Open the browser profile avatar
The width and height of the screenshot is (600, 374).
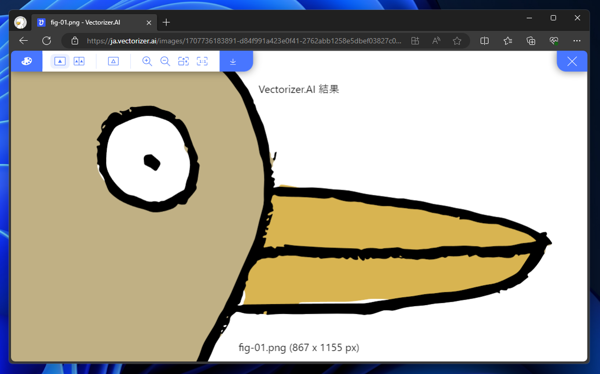[x=20, y=22]
